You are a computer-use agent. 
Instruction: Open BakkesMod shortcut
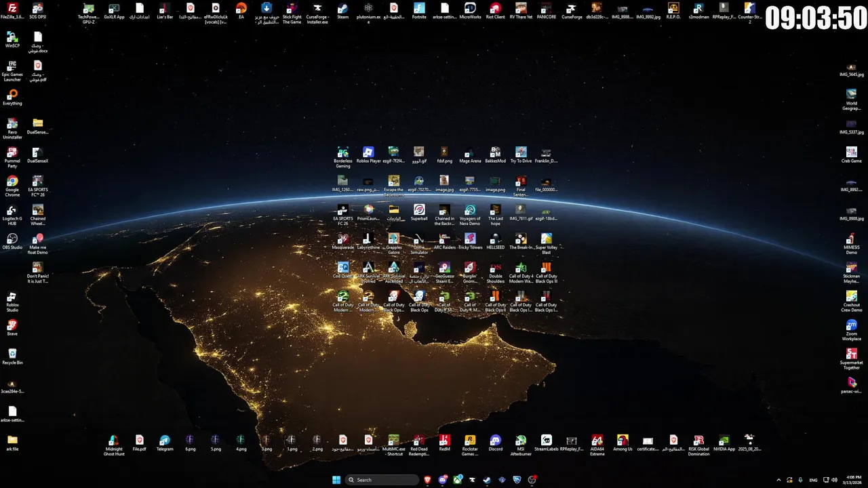[x=496, y=155]
